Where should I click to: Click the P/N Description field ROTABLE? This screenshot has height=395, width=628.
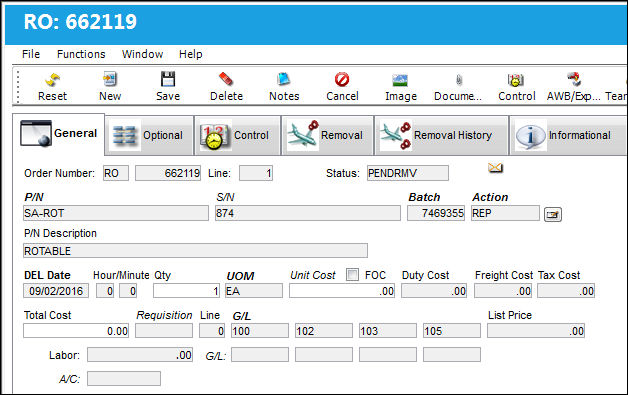click(195, 251)
